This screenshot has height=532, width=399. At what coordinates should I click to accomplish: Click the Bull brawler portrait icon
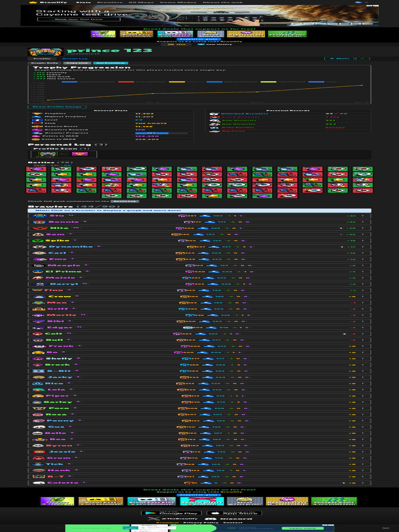coord(37,340)
